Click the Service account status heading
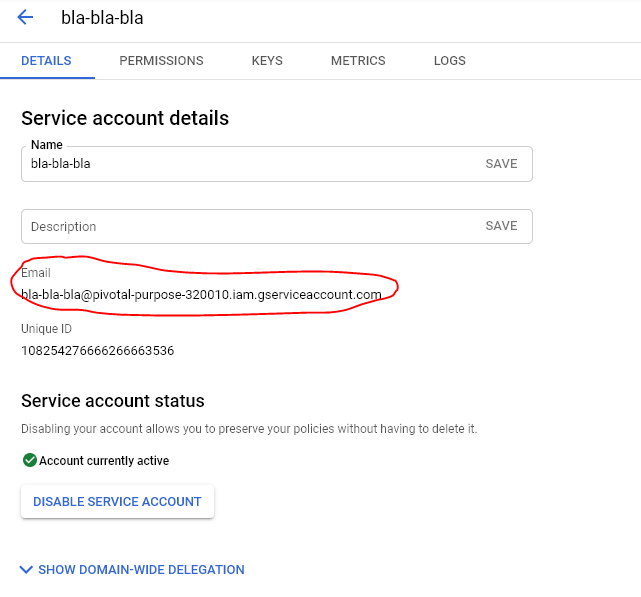The width and height of the screenshot is (641, 597). [x=113, y=401]
